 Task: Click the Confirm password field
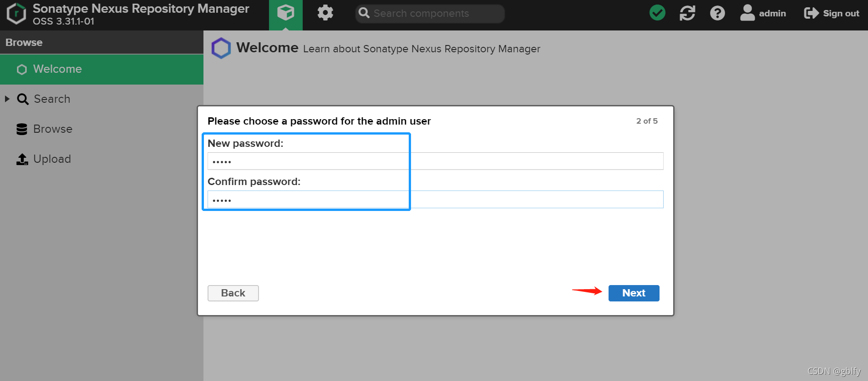(435, 199)
